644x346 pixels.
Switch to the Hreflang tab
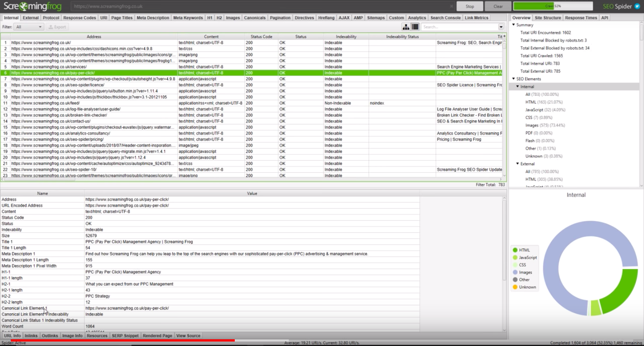pos(326,18)
